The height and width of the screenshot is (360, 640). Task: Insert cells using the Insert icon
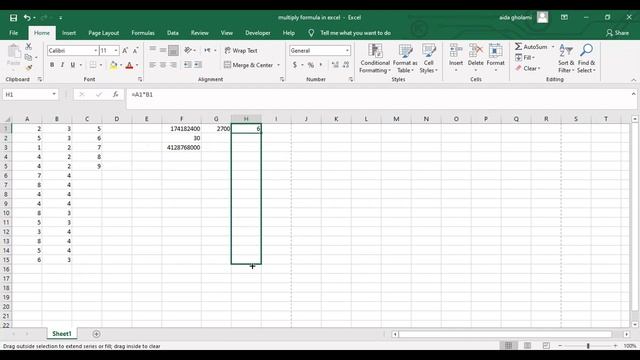pos(456,51)
